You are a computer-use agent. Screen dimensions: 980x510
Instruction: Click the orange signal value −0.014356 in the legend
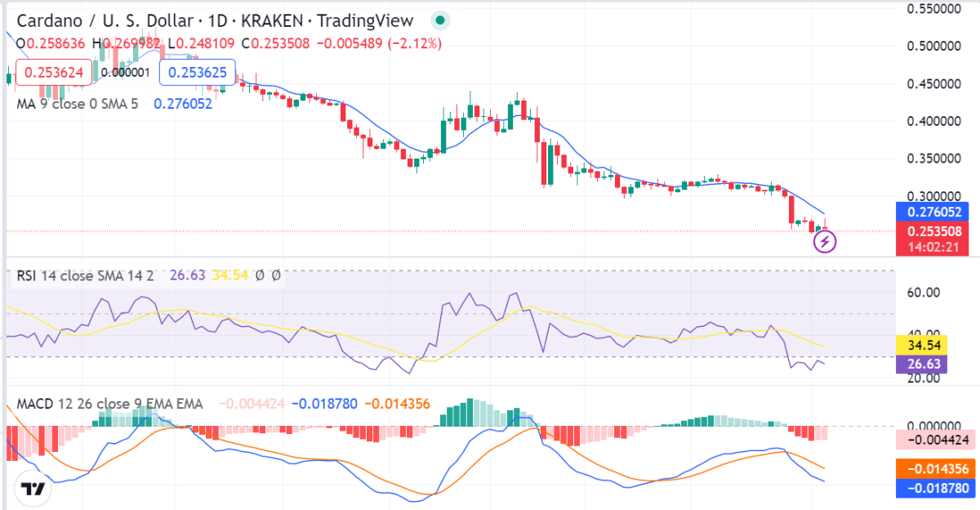(397, 404)
